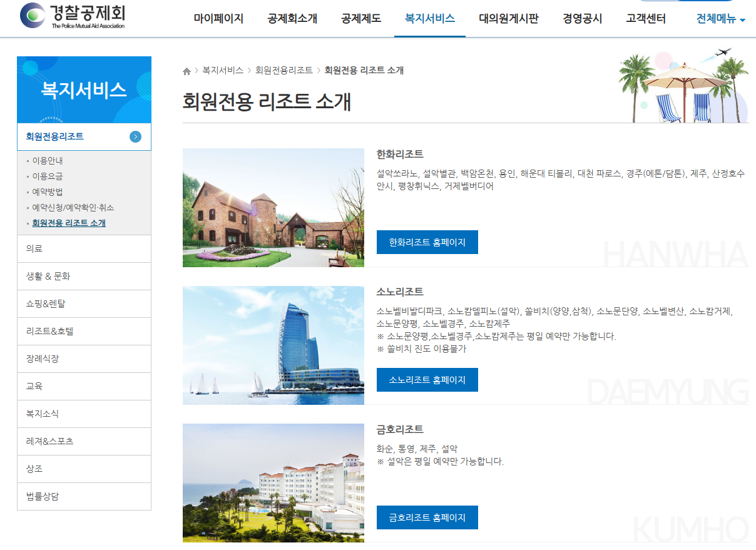The height and width of the screenshot is (550, 756).
Task: Click the home icon in breadcrumb
Action: coord(186,71)
